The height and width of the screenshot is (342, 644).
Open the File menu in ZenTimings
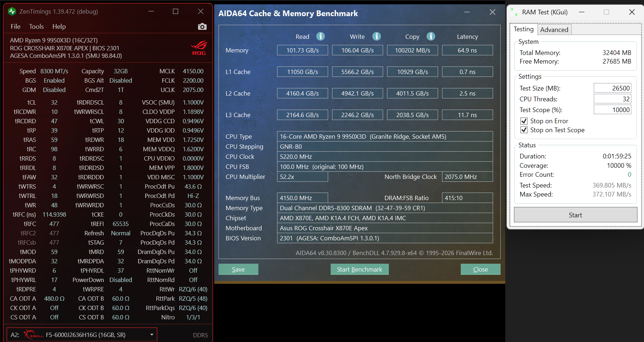(15, 27)
